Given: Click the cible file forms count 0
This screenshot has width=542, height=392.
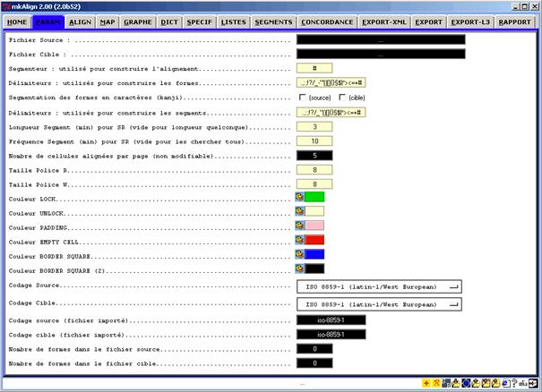Looking at the screenshot, I should (314, 363).
